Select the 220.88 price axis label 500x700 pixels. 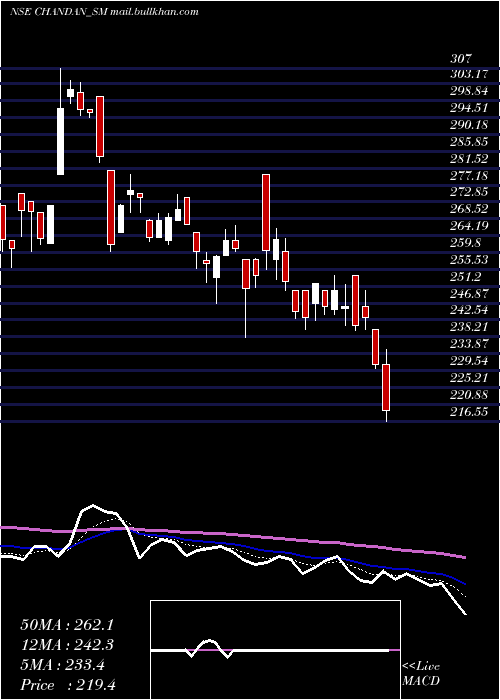pos(469,395)
